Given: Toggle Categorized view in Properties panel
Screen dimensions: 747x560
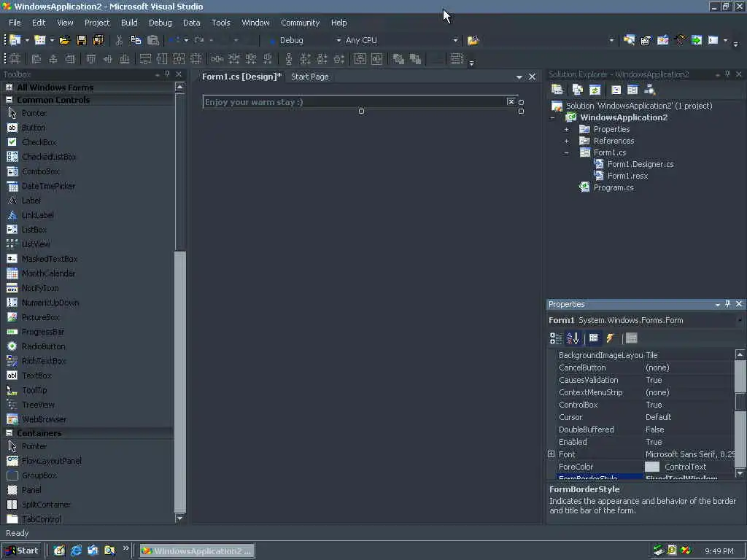Looking at the screenshot, I should (x=555, y=338).
